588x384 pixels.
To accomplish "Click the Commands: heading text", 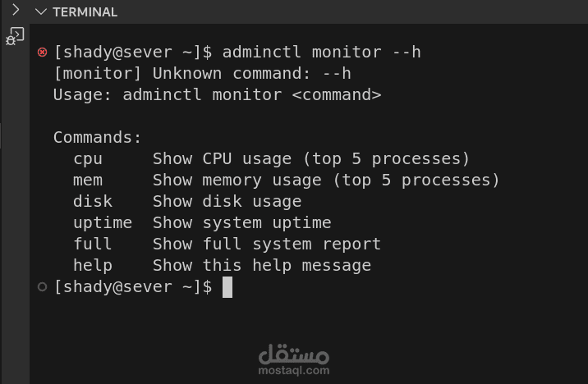I will [x=97, y=138].
